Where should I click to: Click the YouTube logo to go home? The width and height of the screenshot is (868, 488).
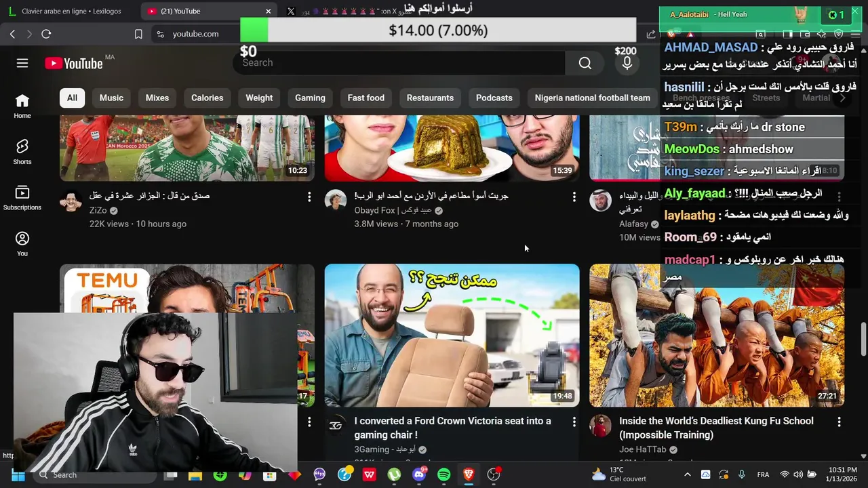click(74, 63)
